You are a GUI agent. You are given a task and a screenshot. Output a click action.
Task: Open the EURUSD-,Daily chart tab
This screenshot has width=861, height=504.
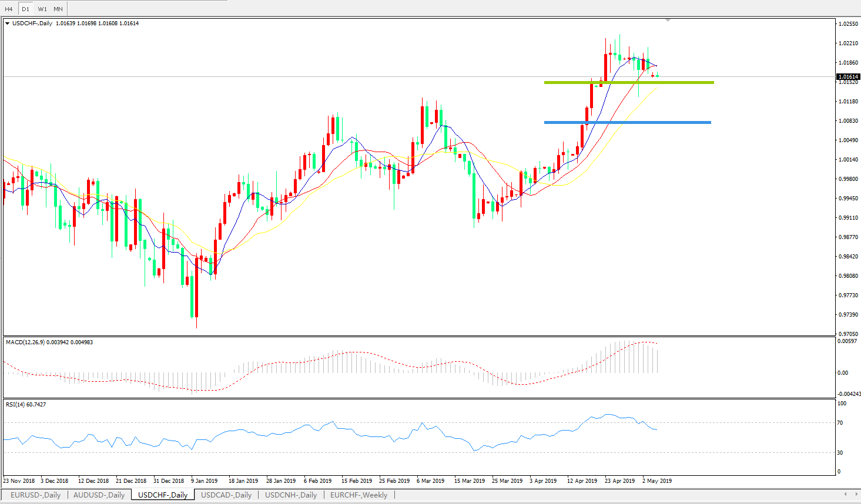coord(35,495)
